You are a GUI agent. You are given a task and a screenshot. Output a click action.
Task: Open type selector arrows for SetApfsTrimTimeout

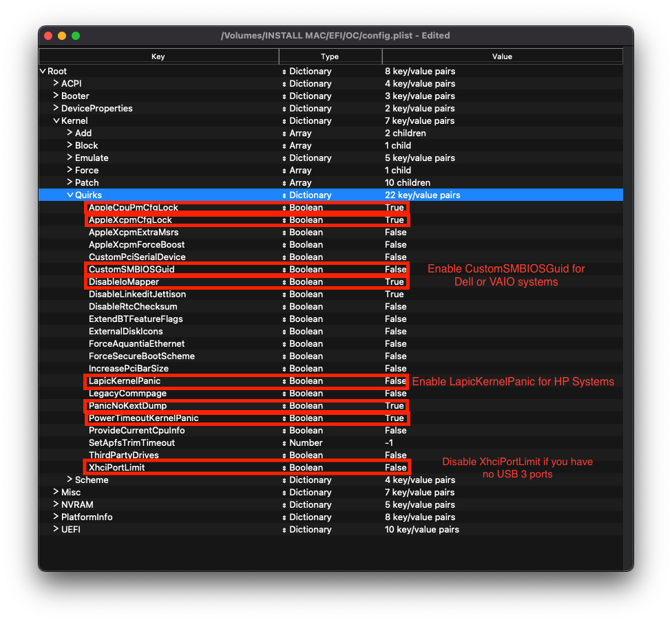[284, 443]
